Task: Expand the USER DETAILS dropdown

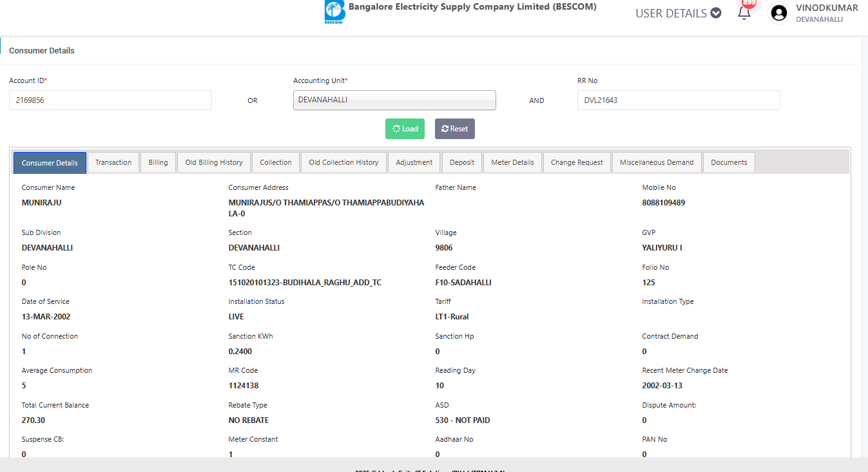Action: 678,14
